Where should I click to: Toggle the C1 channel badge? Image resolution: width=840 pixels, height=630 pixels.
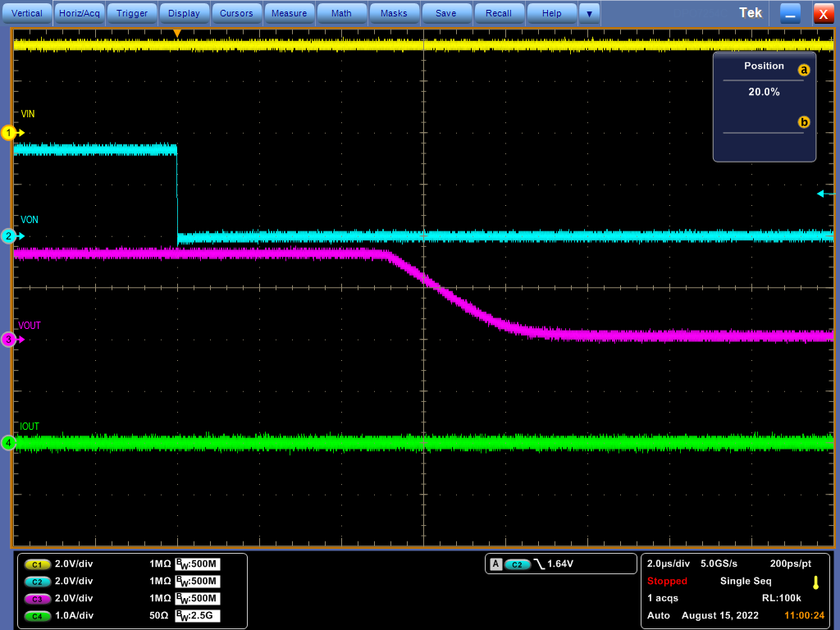click(x=38, y=564)
